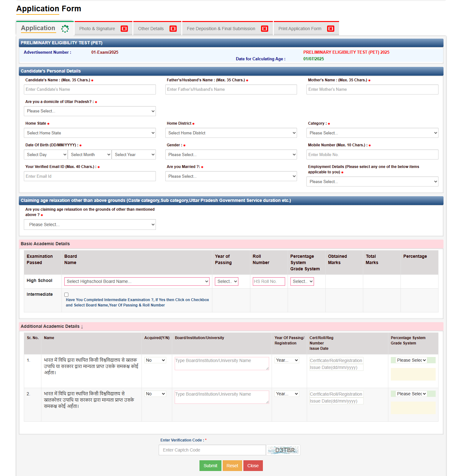Image resolution: width=457 pixels, height=476 pixels.
Task: Click red cross icon on Print Application Form tab
Action: (x=331, y=29)
